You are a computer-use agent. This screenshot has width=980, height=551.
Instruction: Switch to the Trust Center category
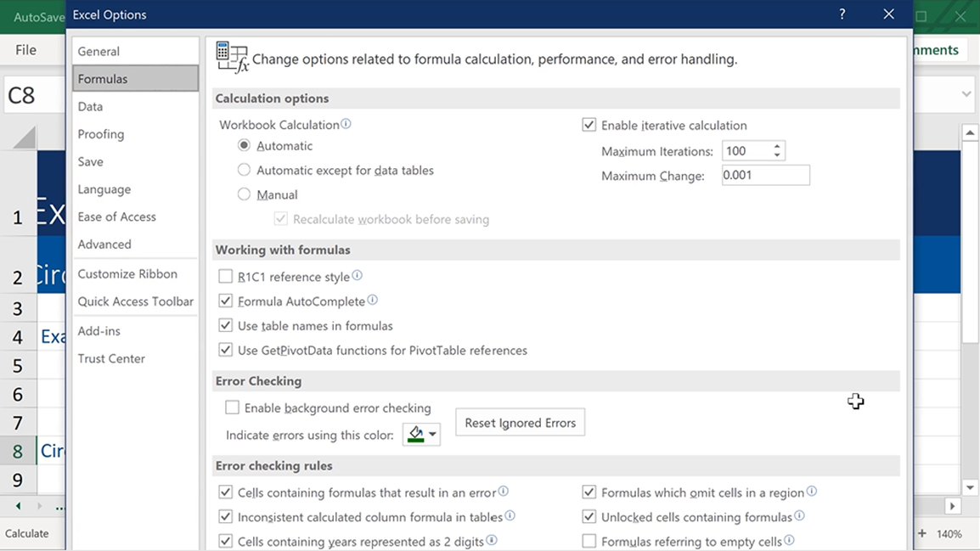(x=111, y=358)
